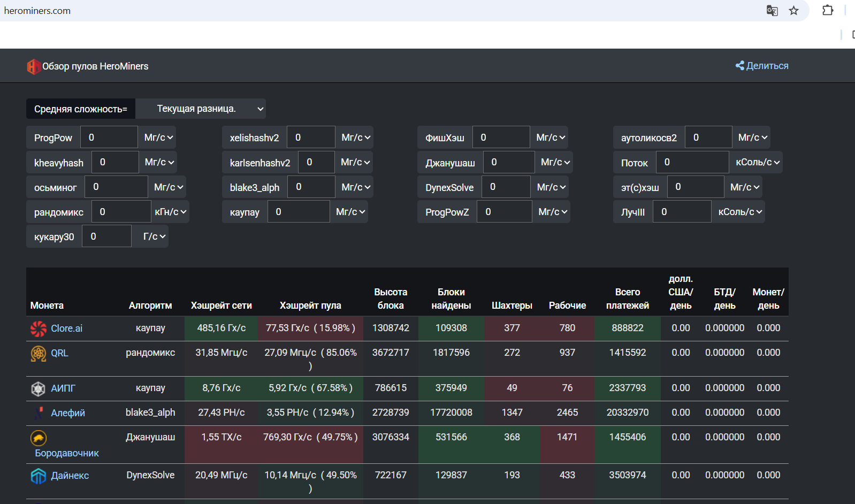Image resolution: width=855 pixels, height=504 pixels.
Task: Sort by Рабочие column header
Action: click(x=567, y=306)
